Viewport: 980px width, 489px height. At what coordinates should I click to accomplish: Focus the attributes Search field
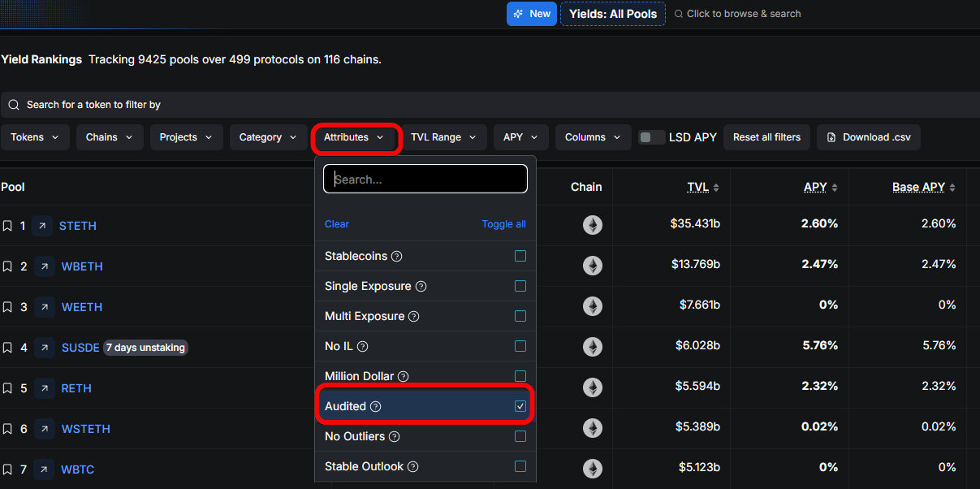click(425, 179)
